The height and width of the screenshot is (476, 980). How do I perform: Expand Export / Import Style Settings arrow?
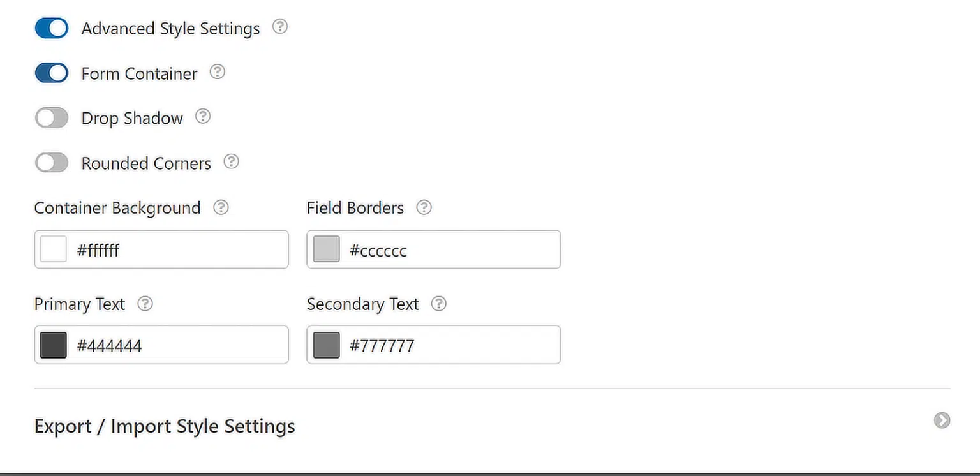coord(942,420)
